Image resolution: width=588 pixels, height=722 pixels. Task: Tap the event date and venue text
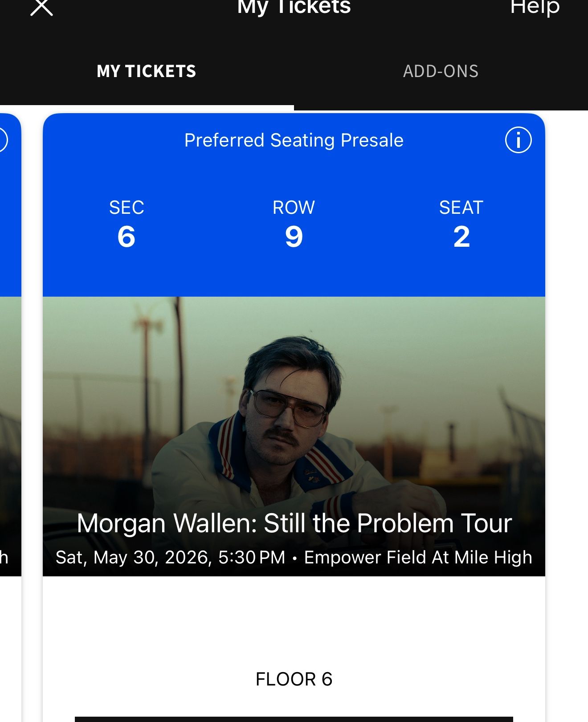[x=294, y=557]
